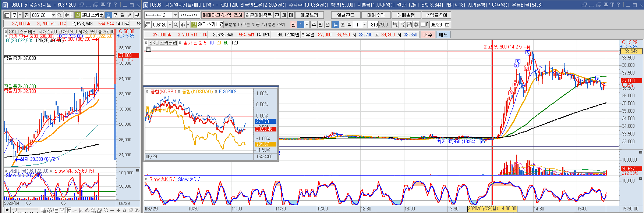Click pin icon in right window title bar
The image size is (644, 213).
pyautogui.click(x=606, y=5)
